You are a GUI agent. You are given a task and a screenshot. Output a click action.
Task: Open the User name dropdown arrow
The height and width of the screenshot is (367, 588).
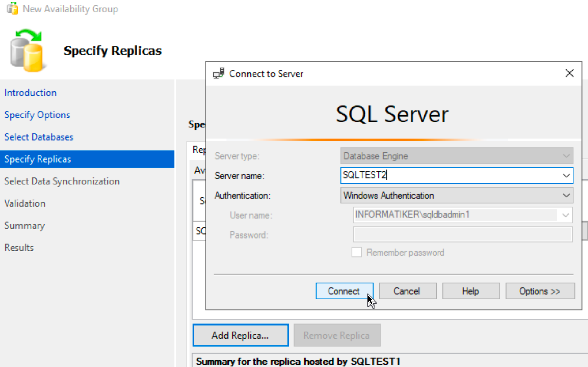(x=565, y=215)
